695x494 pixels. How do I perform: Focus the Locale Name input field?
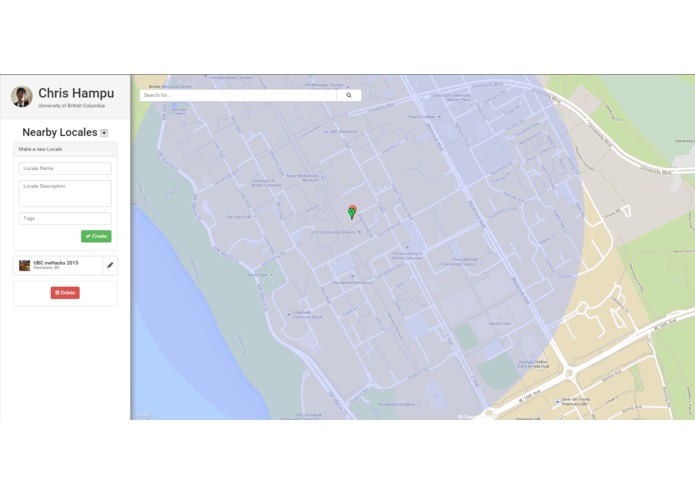click(65, 168)
